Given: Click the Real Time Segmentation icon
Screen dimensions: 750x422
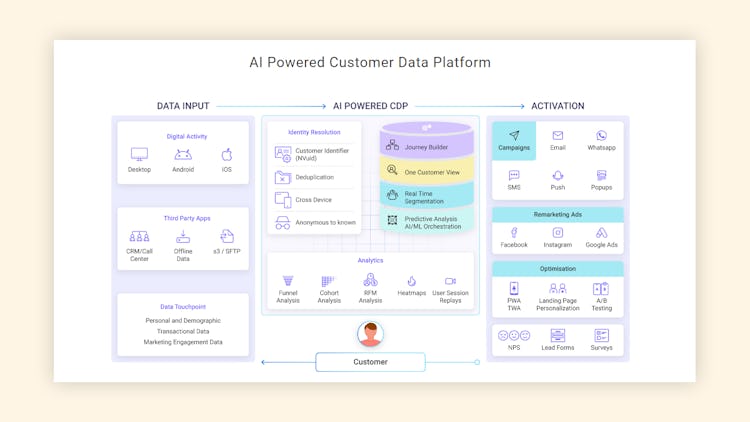Looking at the screenshot, I should [x=392, y=195].
